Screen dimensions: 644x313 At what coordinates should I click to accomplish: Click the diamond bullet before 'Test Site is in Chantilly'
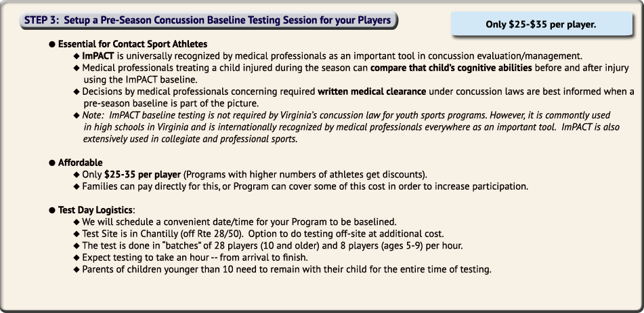77,234
